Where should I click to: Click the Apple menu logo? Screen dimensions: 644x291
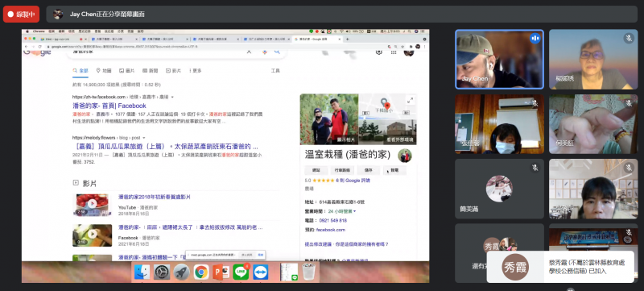click(x=27, y=31)
